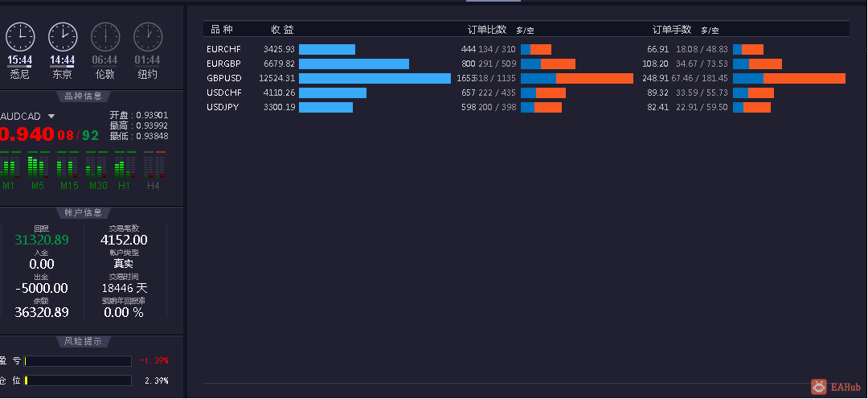The height and width of the screenshot is (399, 868).
Task: Click the GBPUSD profit bar
Action: pyautogui.click(x=375, y=78)
